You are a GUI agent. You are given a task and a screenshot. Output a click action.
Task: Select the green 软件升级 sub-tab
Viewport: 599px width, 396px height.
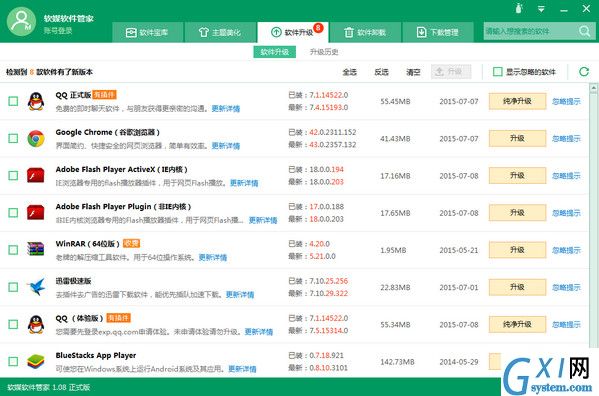pos(275,52)
